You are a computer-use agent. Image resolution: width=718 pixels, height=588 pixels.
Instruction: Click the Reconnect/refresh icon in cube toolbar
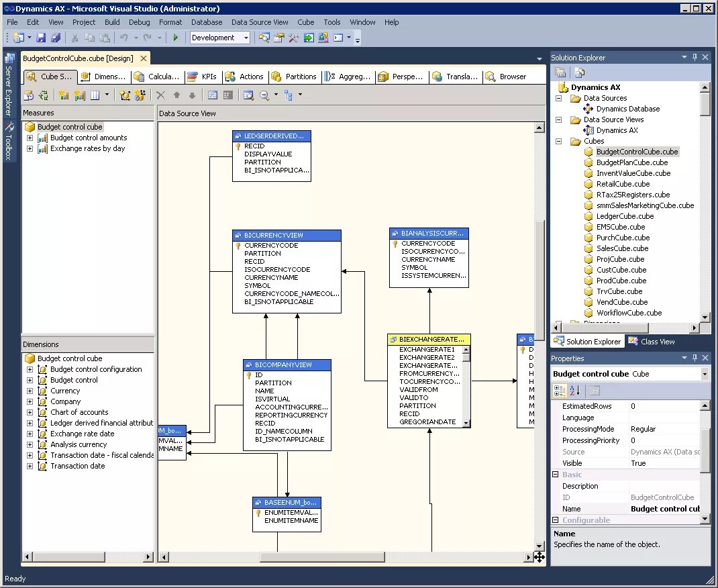(x=44, y=95)
